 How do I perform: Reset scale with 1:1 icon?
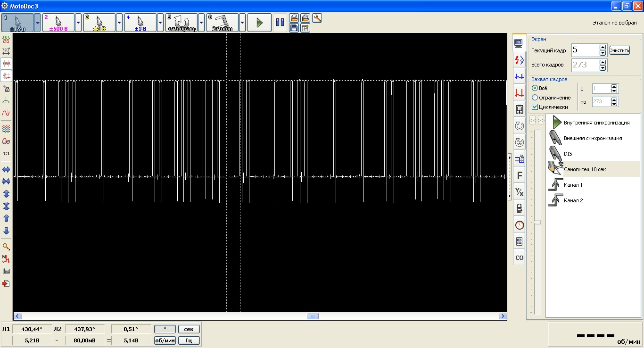(6, 153)
